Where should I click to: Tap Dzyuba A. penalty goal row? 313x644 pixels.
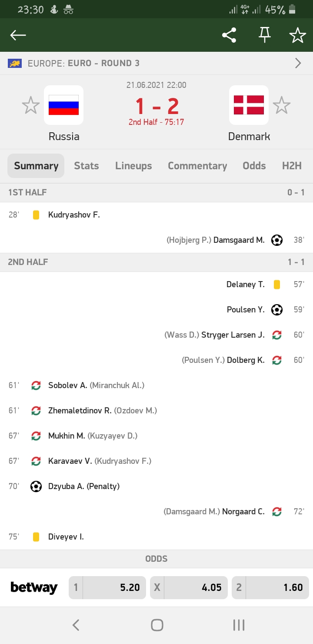pos(83,486)
